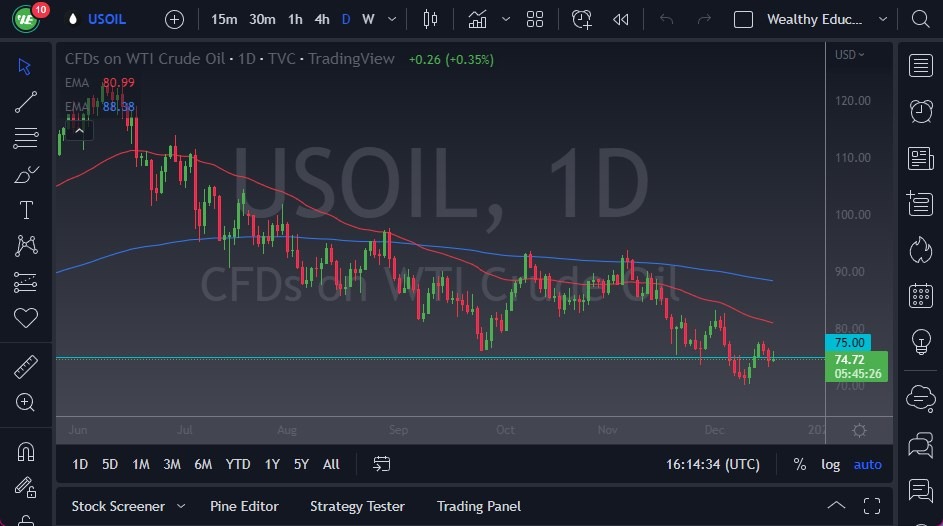Select the arrow cursor tool

(x=25, y=66)
